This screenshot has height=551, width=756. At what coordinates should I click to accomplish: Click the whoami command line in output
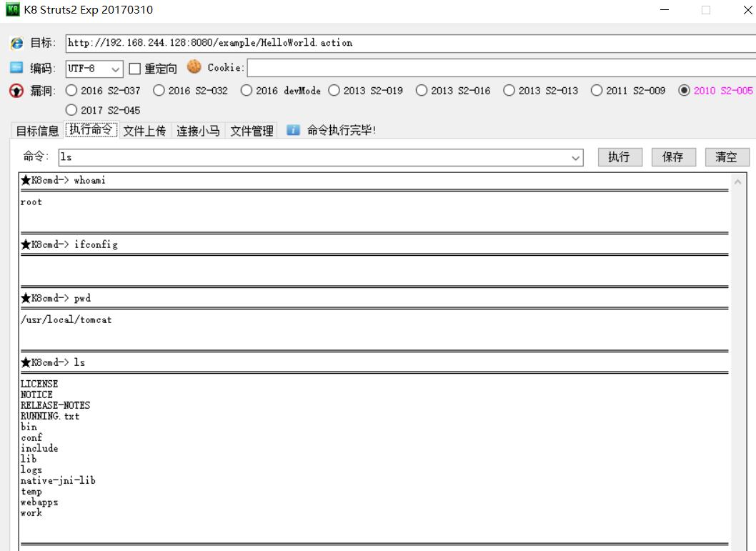pyautogui.click(x=63, y=180)
